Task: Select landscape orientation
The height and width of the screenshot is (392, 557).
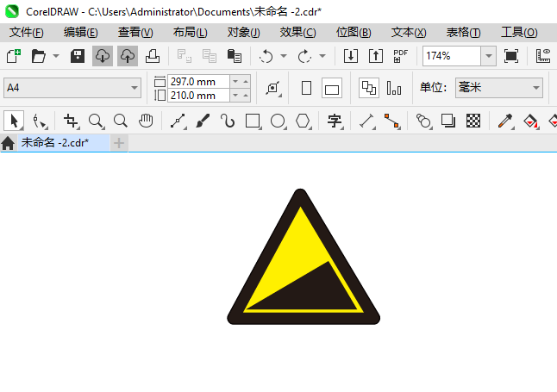Action: click(x=332, y=88)
